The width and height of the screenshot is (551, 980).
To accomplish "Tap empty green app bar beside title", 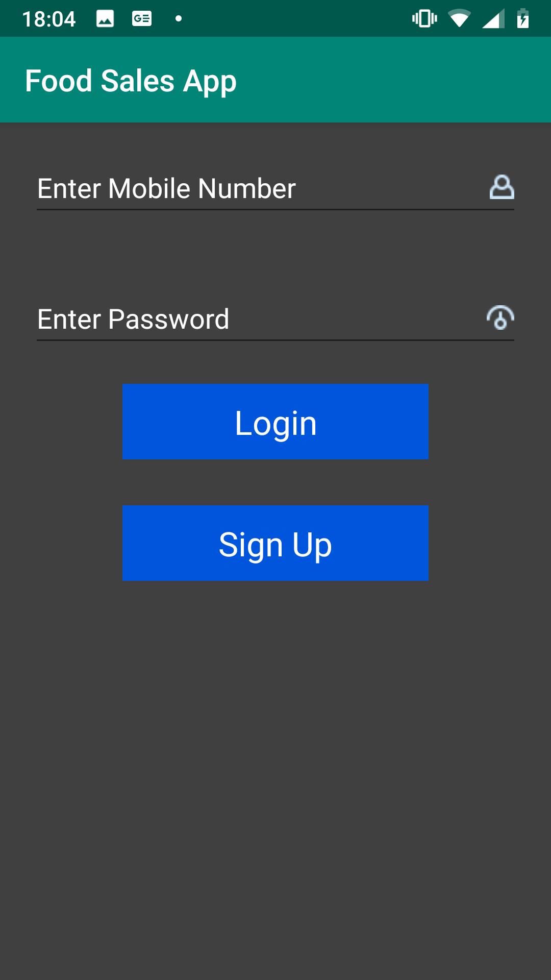I will 393,80.
